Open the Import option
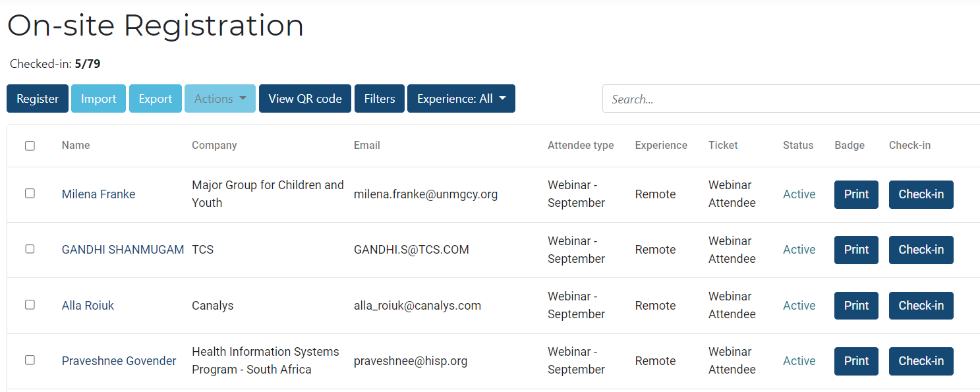This screenshot has height=392, width=980. pos(98,99)
